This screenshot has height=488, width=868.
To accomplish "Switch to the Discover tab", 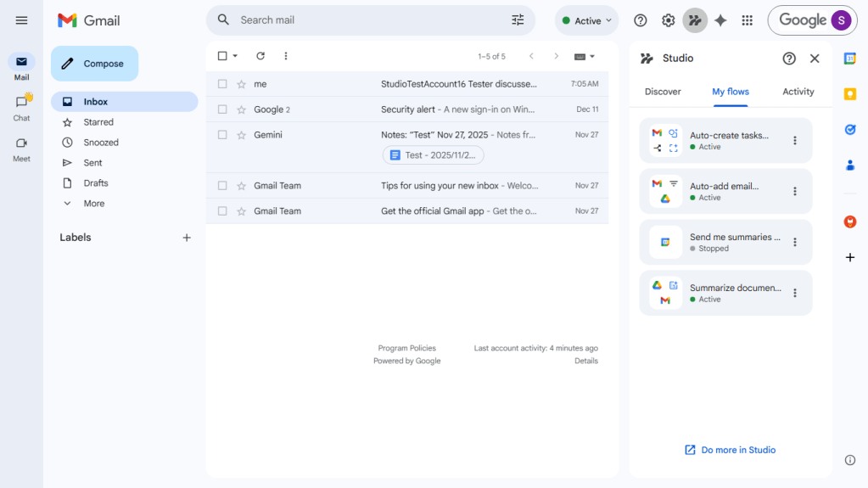I will click(x=663, y=92).
